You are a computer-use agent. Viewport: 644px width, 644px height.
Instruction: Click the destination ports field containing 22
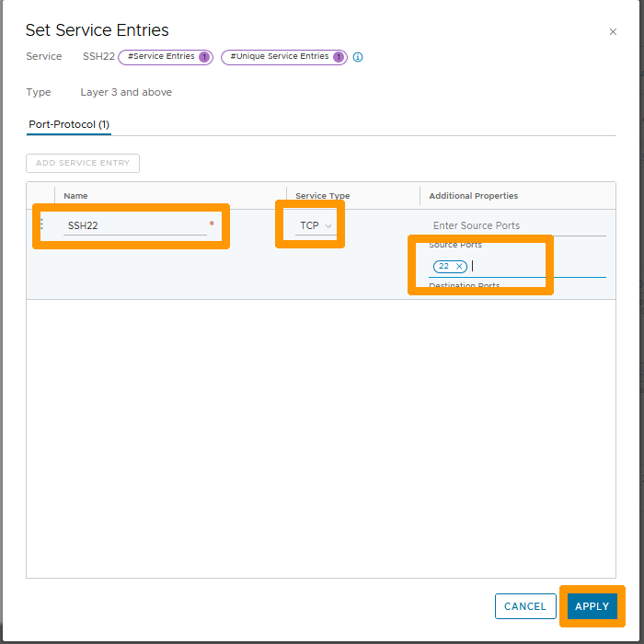click(534, 267)
